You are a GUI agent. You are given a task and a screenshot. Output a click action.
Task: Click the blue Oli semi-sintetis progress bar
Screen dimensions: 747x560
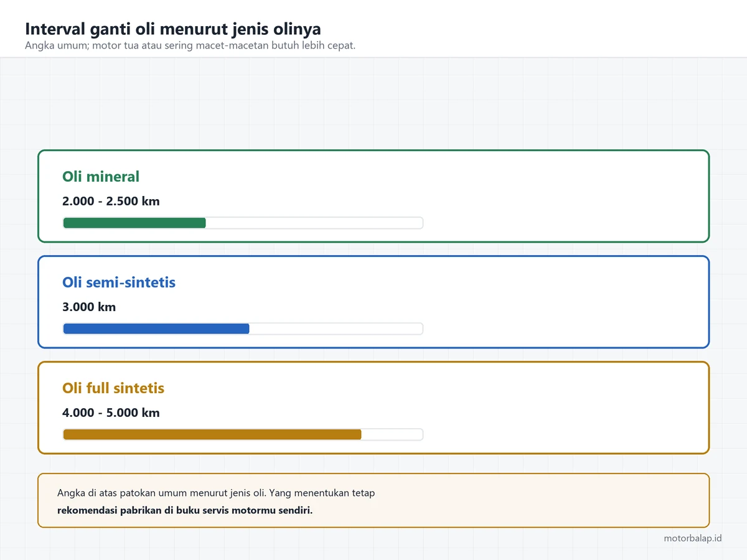(243, 329)
